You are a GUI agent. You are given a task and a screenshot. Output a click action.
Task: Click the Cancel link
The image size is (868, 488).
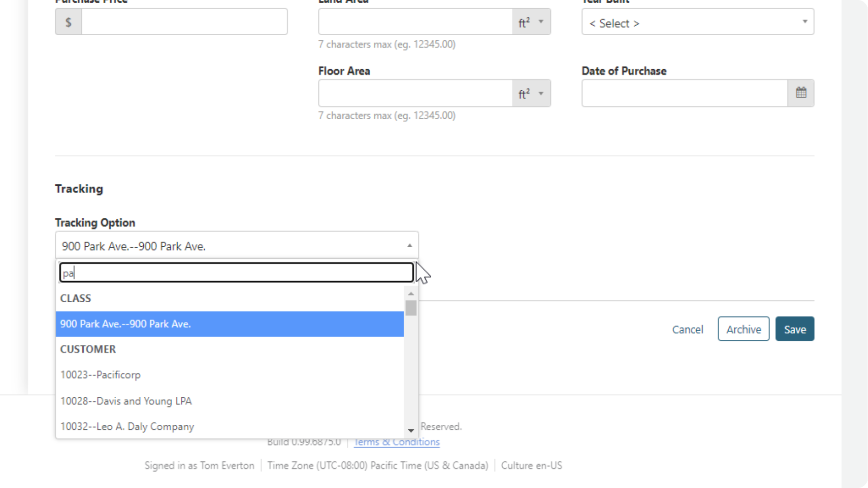688,329
